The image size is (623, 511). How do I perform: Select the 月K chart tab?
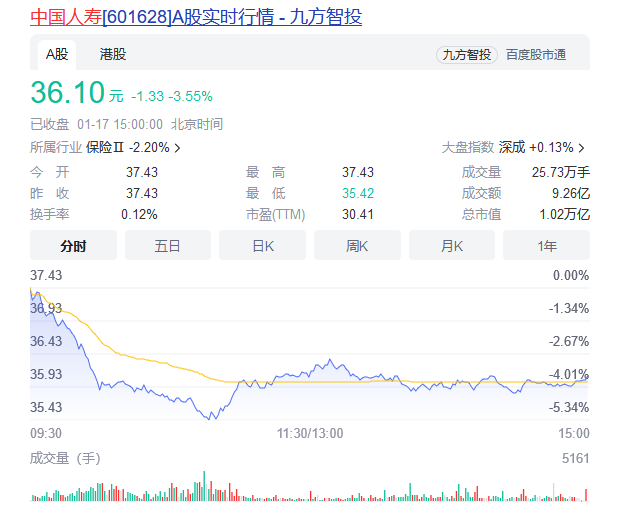452,246
